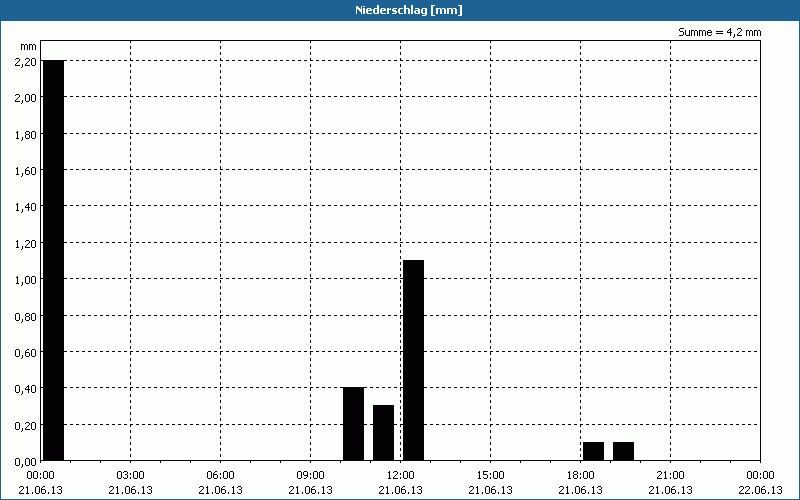
Task: Click the mm unit label above the y-axis
Action: pyautogui.click(x=29, y=46)
